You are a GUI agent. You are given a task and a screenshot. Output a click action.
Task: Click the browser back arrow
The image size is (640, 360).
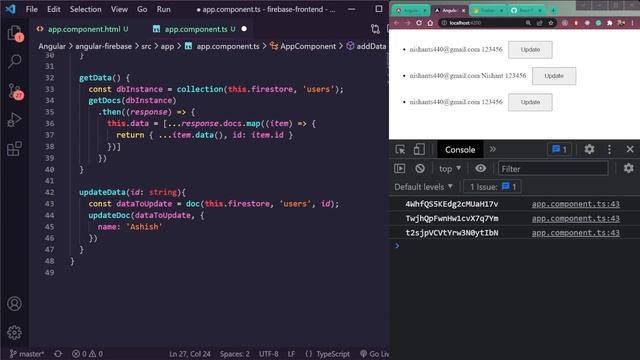click(x=396, y=23)
